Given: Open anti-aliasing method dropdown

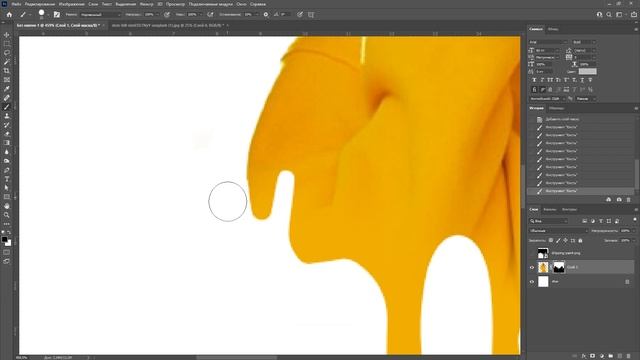Looking at the screenshot, I should [x=586, y=99].
